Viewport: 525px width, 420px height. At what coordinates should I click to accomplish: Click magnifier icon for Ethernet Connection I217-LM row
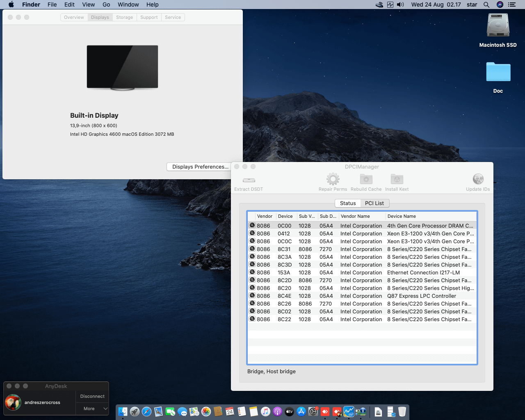tap(252, 272)
